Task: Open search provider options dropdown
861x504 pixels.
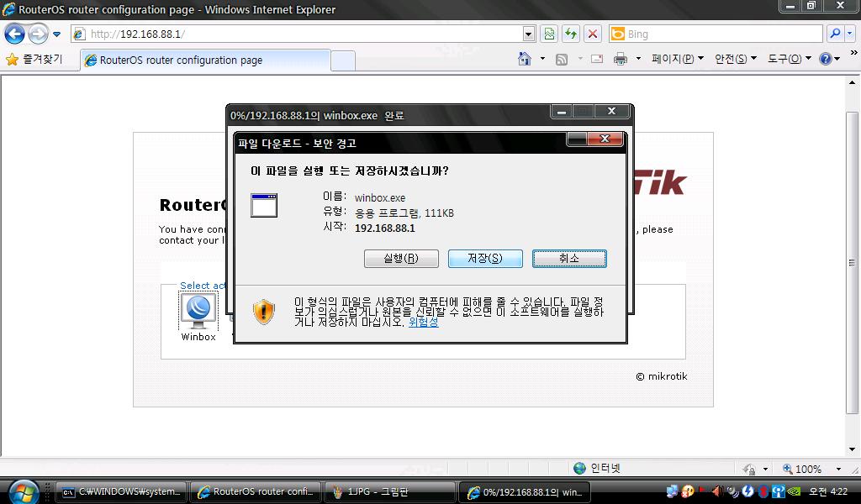Action: click(x=849, y=34)
